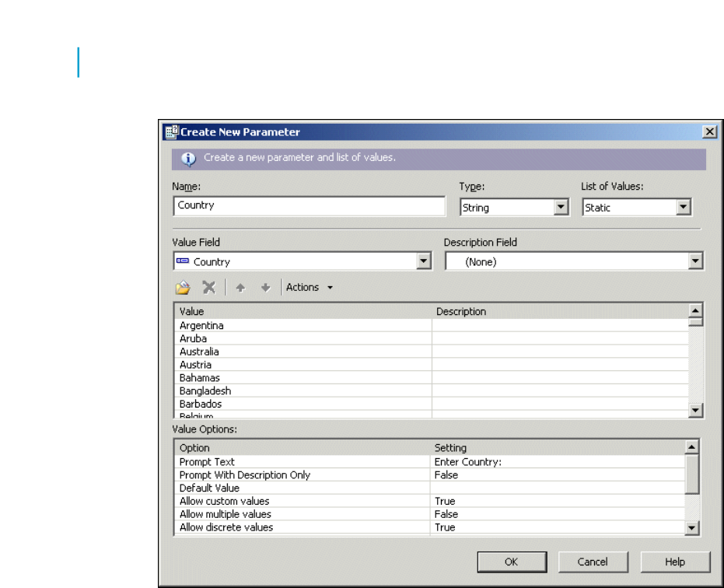Click the values list scroll up arrow
This screenshot has height=588, width=724.
[695, 310]
